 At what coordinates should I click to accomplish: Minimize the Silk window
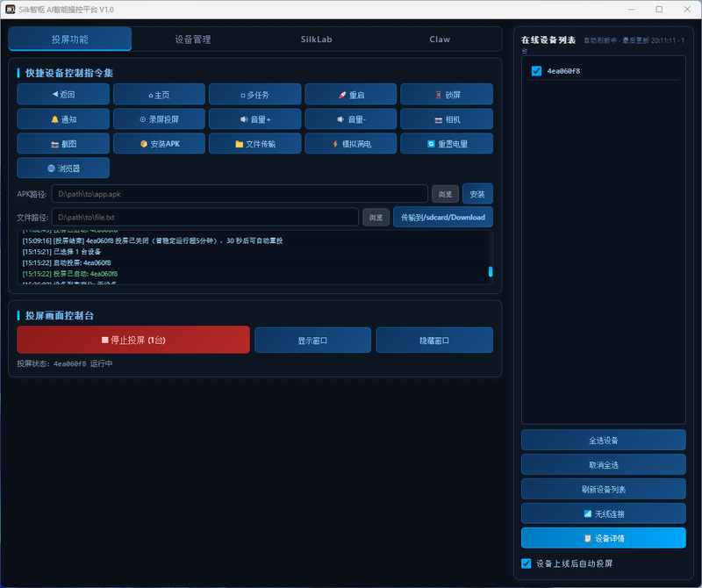(x=631, y=10)
